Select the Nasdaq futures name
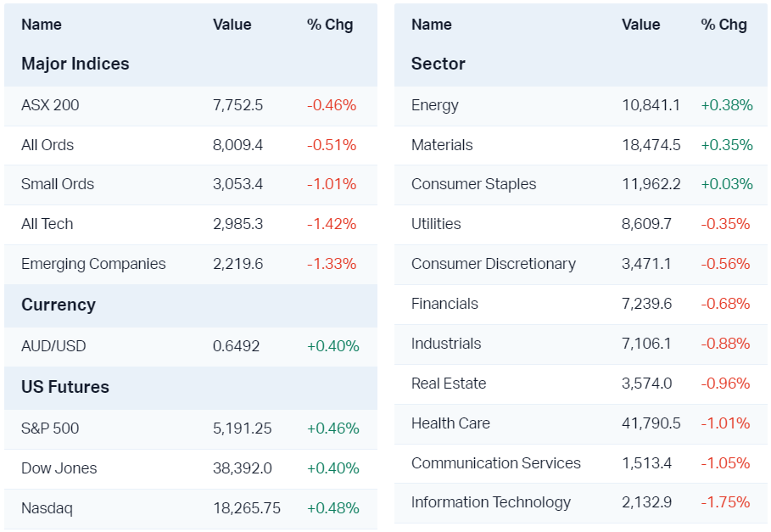 [x=47, y=508]
